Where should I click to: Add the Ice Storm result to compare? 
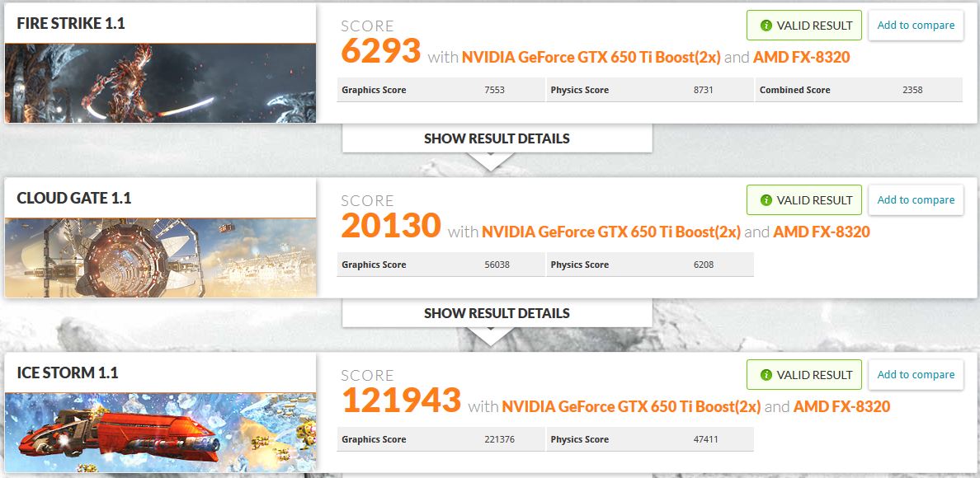tap(916, 375)
